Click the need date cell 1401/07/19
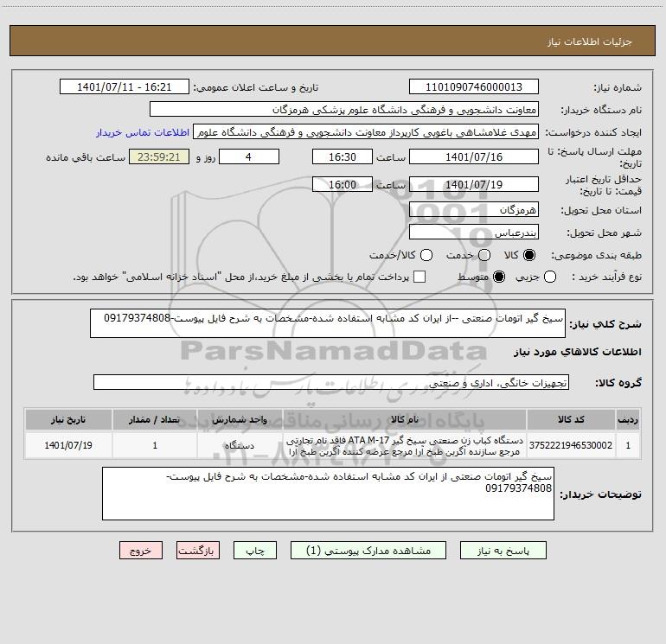 tap(68, 445)
